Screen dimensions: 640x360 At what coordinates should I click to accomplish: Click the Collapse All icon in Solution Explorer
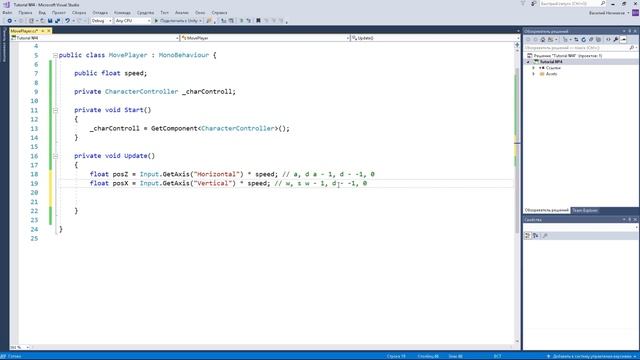pos(591,40)
